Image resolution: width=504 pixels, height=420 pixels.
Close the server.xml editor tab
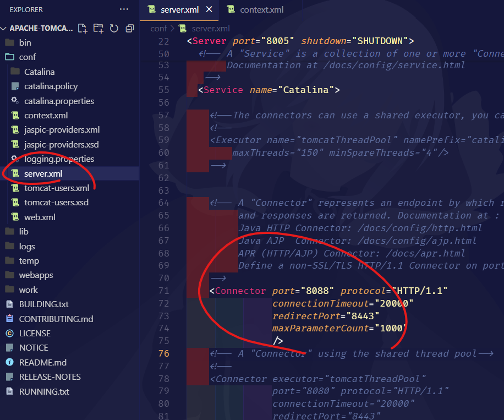coord(209,9)
